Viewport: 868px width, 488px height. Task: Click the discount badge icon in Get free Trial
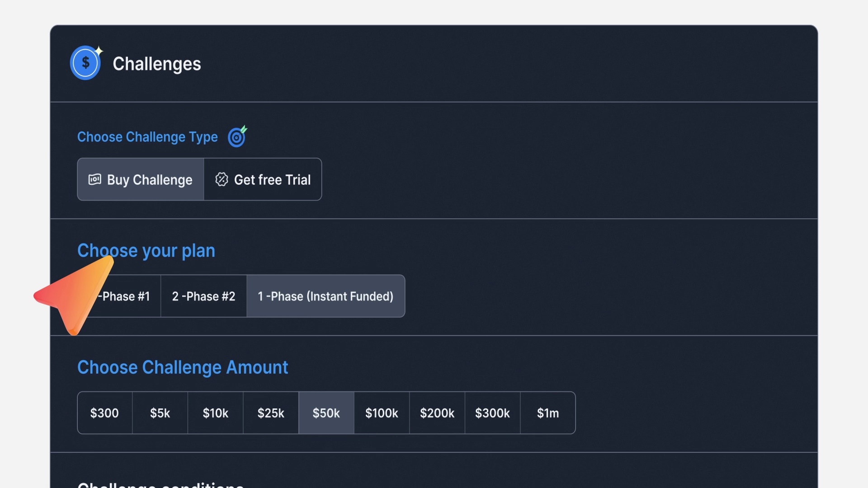[222, 179]
